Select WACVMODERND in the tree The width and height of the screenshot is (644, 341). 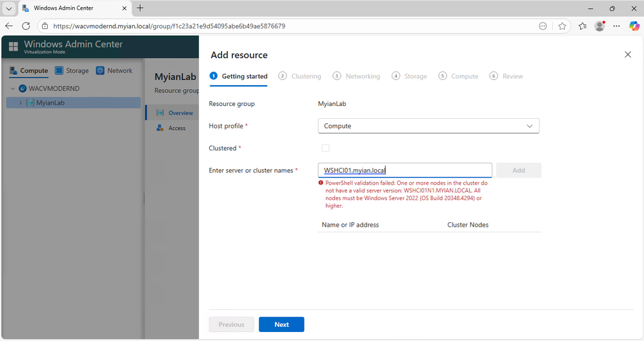(54, 88)
